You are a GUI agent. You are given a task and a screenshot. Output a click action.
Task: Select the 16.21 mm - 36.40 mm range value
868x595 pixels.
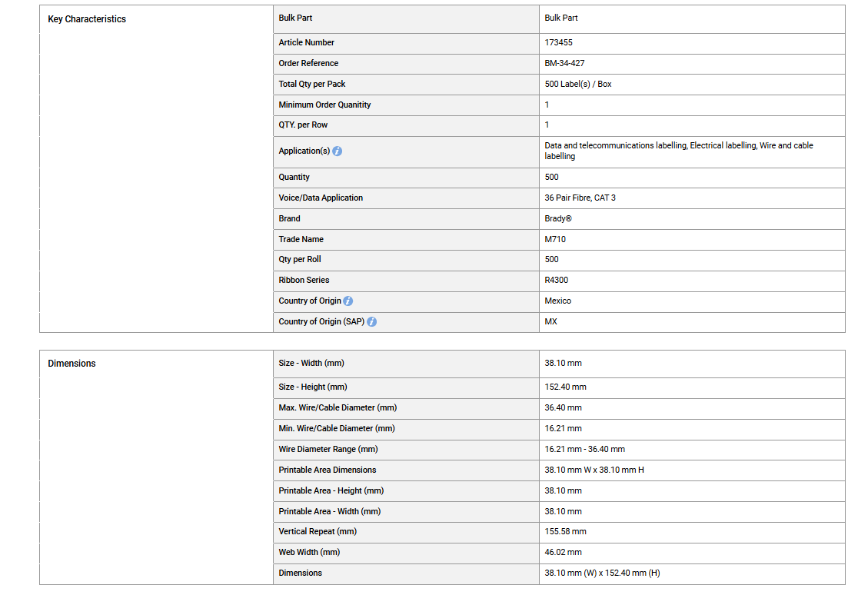point(584,450)
